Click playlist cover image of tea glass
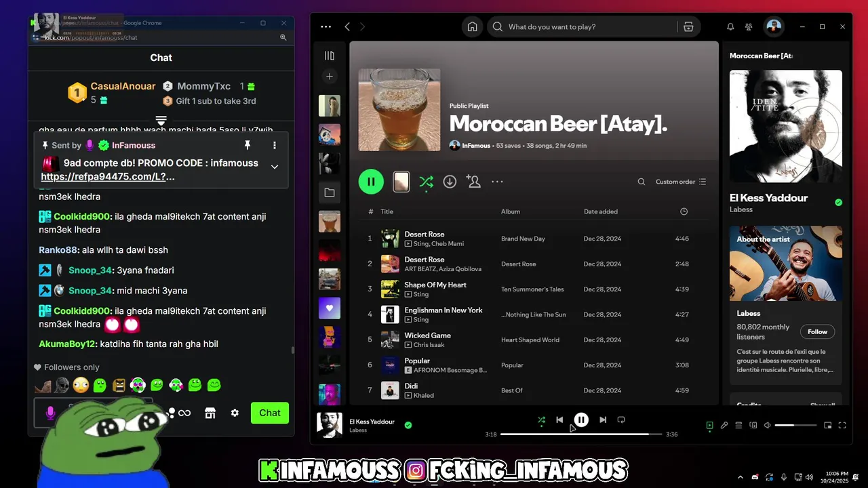 (399, 110)
